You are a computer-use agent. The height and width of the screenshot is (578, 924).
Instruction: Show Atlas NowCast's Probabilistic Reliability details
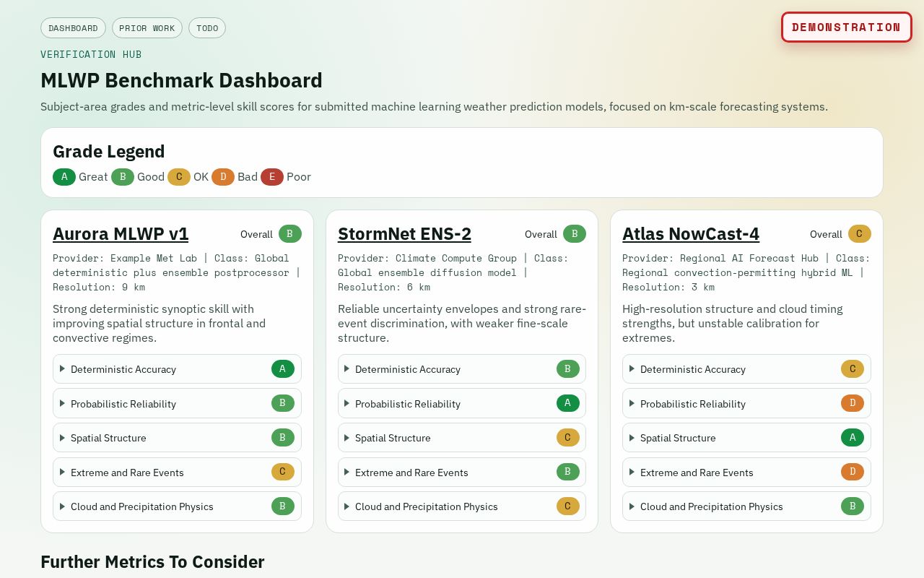(746, 404)
